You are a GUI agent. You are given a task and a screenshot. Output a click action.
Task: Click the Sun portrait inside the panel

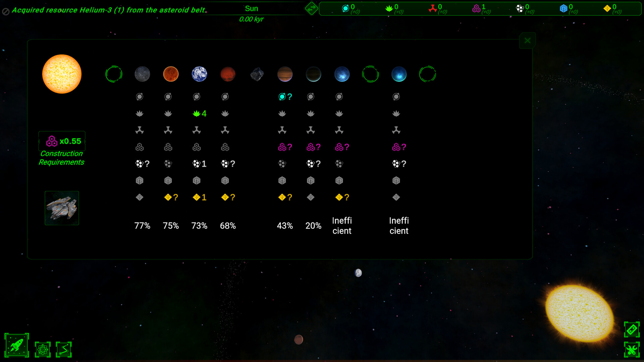click(62, 74)
